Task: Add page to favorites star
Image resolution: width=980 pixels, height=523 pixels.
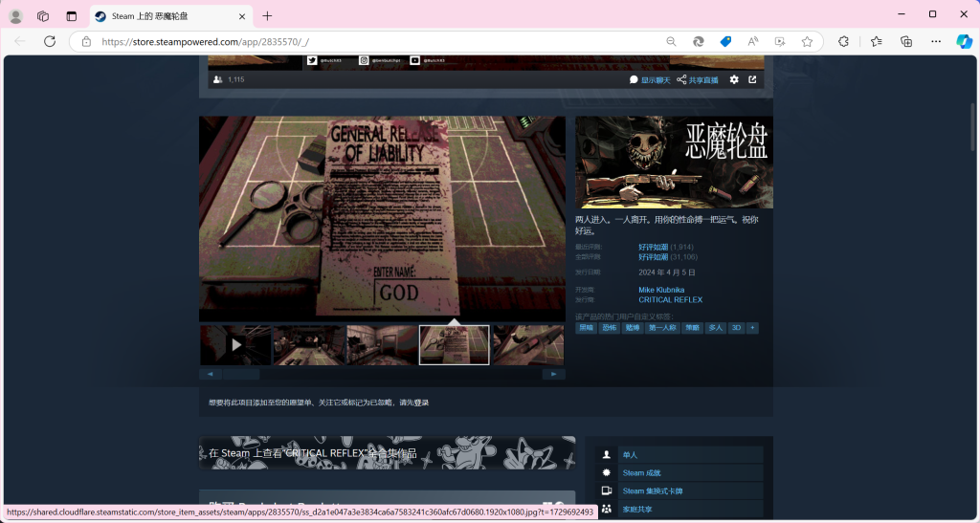Action: point(808,42)
